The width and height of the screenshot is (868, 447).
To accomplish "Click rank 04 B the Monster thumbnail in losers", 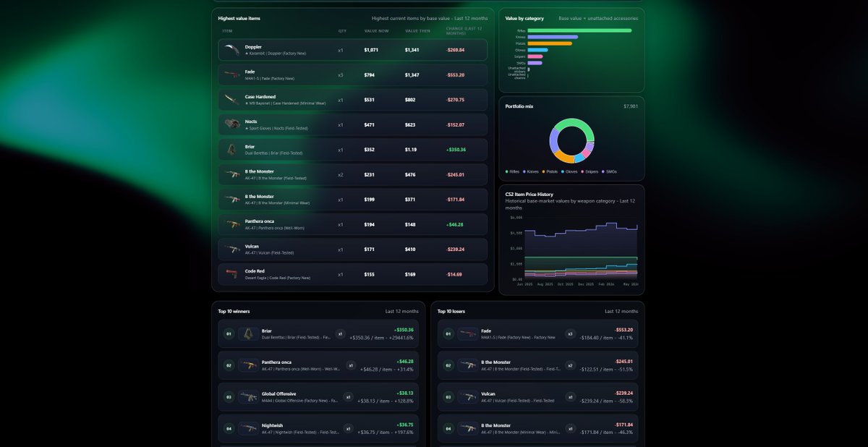I will coord(467,429).
